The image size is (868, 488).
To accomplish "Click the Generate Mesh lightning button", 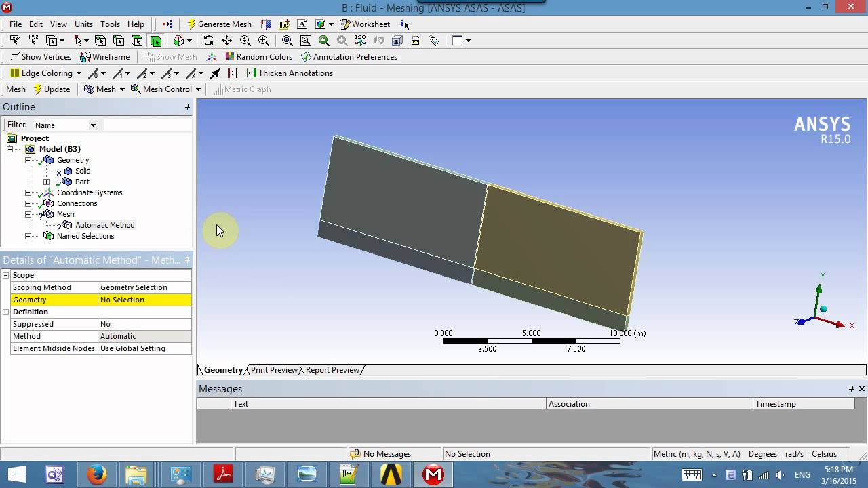I will pyautogui.click(x=219, y=24).
